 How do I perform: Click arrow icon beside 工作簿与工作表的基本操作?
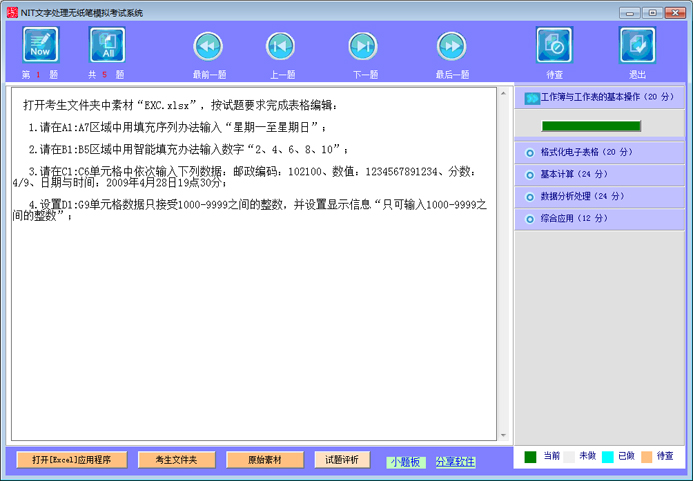[532, 98]
